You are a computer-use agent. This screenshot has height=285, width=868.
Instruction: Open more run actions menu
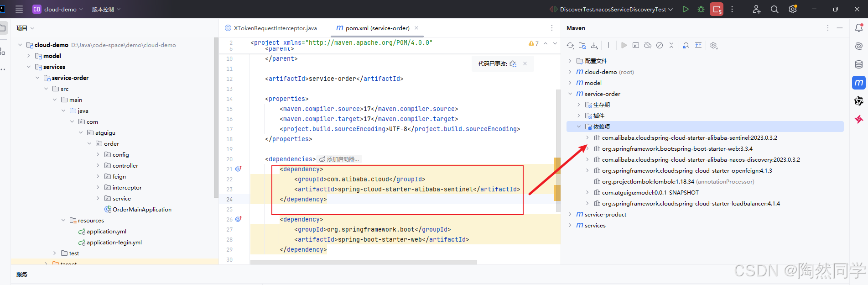(x=732, y=9)
